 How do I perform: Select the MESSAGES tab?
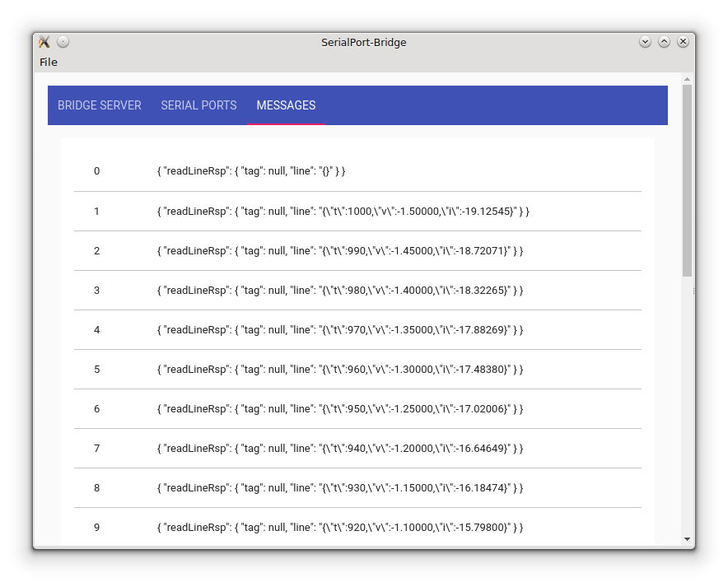(286, 105)
